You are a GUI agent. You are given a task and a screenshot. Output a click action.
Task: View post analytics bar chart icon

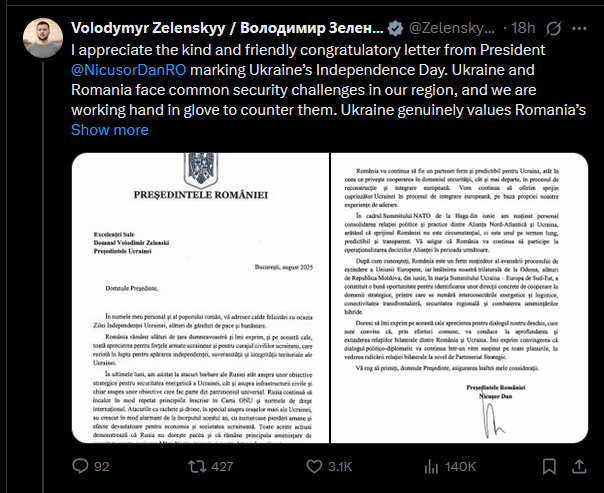click(x=431, y=466)
